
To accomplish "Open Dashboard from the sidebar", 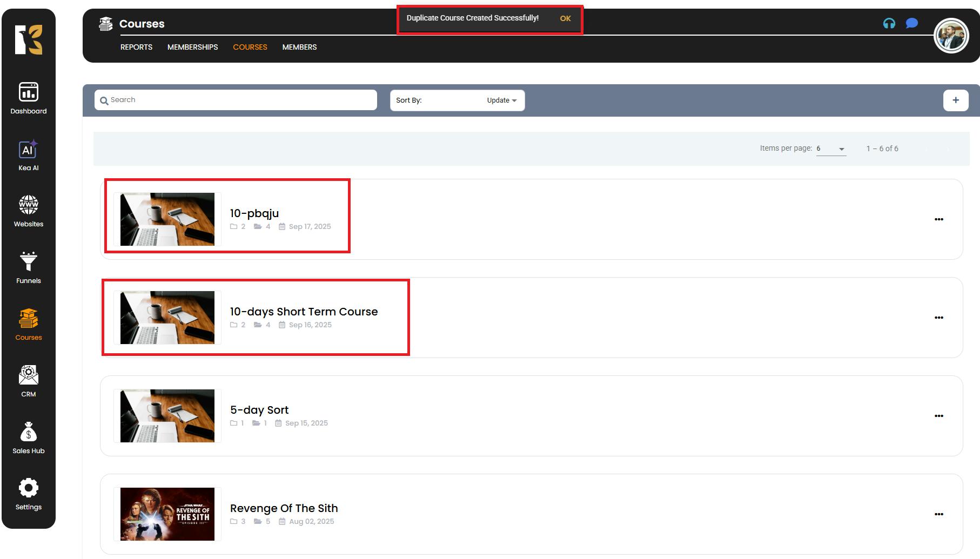I will 28,98.
